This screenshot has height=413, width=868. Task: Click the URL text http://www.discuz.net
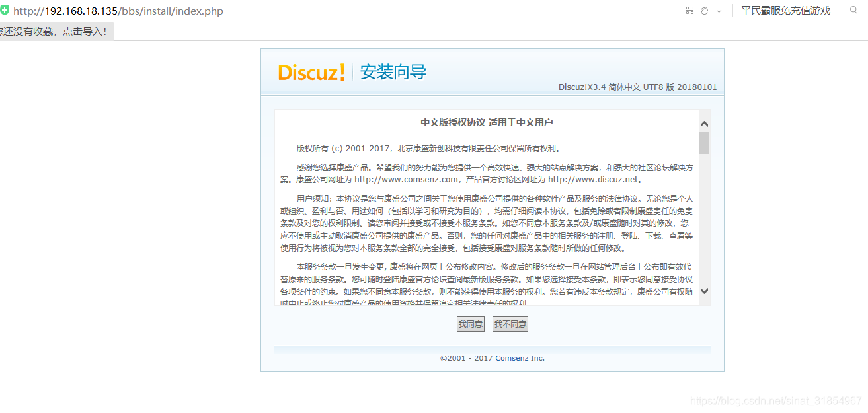point(593,179)
